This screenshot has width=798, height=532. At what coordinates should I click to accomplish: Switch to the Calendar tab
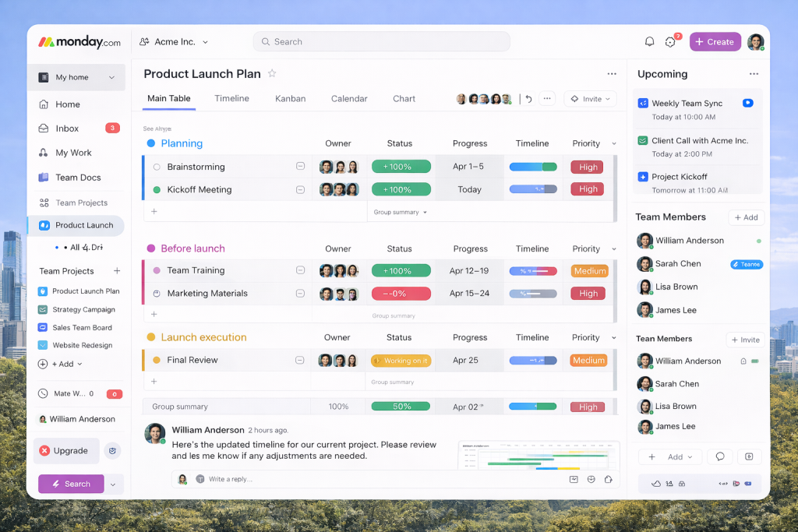coord(349,99)
